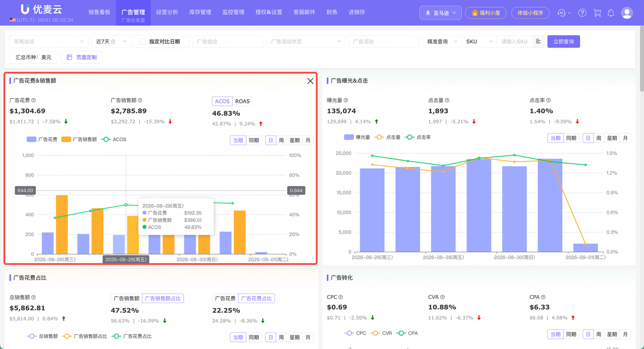Open the 监控管理 menu

click(x=233, y=12)
